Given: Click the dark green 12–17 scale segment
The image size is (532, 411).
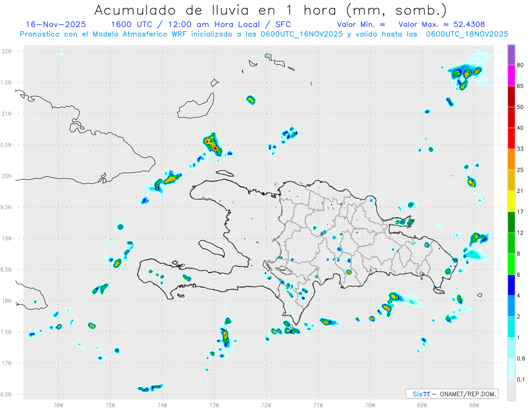Looking at the screenshot, I should click(x=511, y=222).
